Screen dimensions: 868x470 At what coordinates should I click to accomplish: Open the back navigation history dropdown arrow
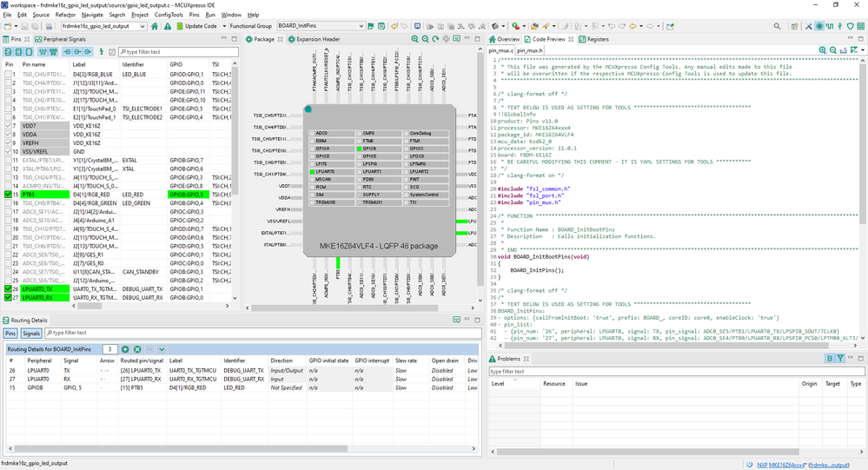pos(640,26)
